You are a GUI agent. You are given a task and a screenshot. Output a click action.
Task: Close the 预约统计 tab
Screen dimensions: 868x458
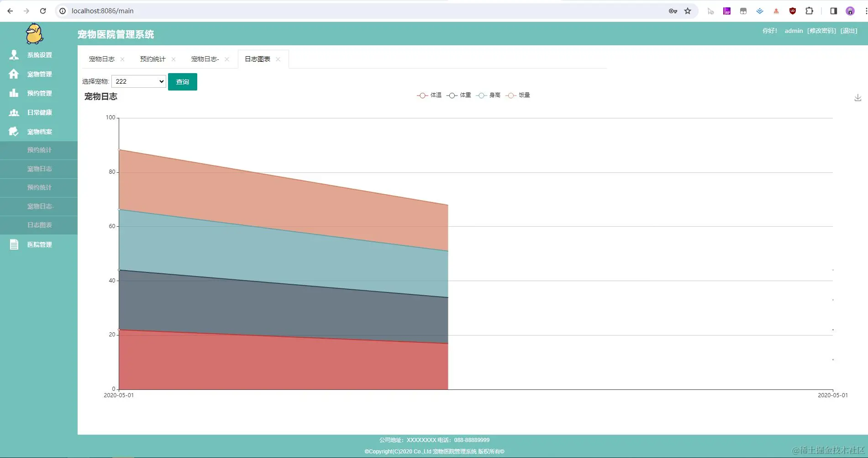click(x=174, y=59)
